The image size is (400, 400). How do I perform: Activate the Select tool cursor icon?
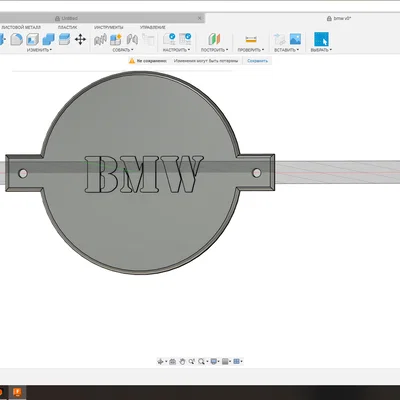pyautogui.click(x=321, y=39)
